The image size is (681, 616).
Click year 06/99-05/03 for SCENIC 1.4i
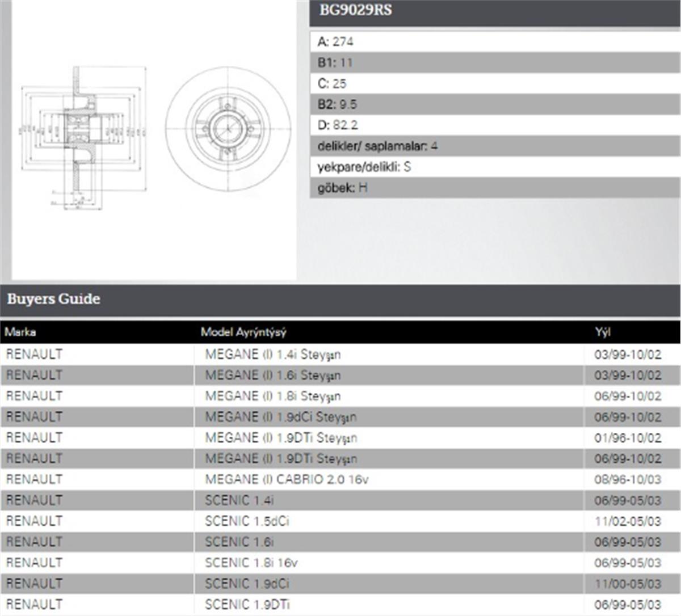(628, 500)
